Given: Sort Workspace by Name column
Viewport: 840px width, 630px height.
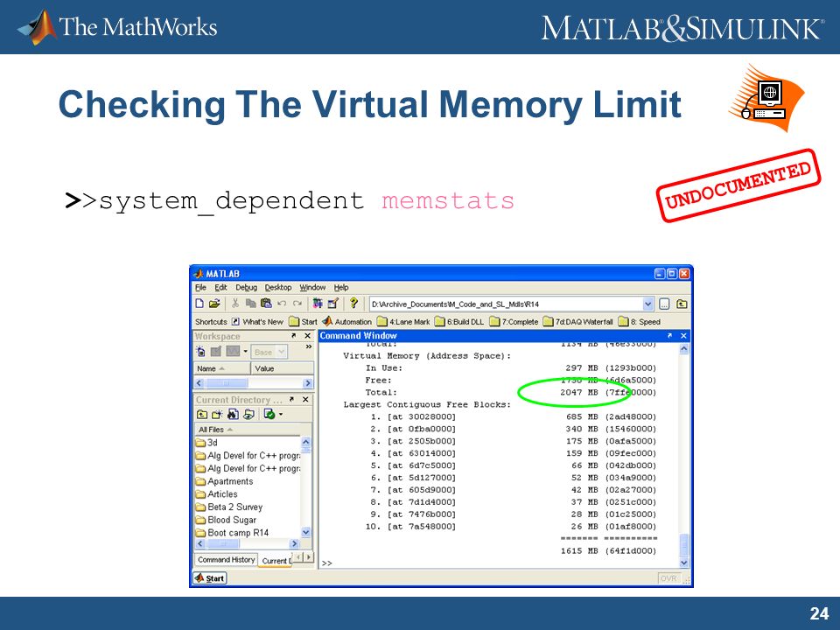Looking at the screenshot, I should (221, 368).
